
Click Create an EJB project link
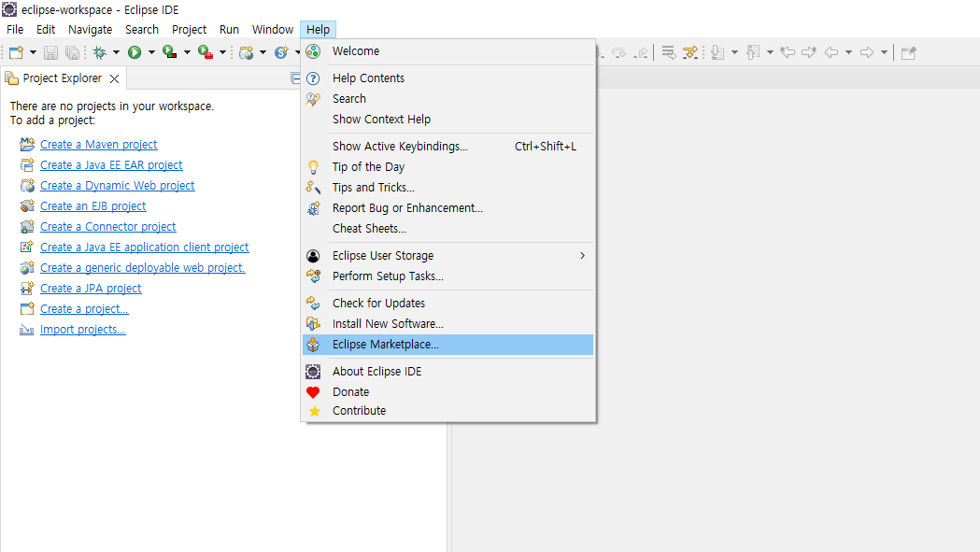[x=93, y=206]
